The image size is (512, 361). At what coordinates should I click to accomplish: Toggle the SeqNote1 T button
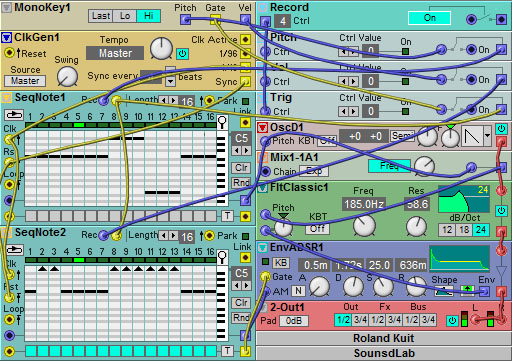tap(228, 216)
